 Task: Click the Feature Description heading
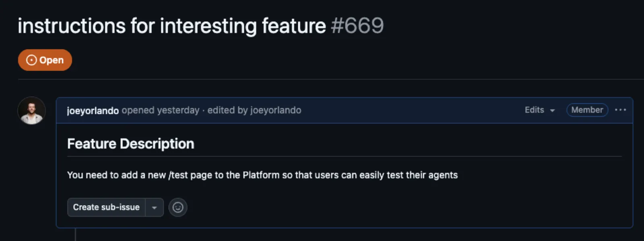tap(130, 144)
